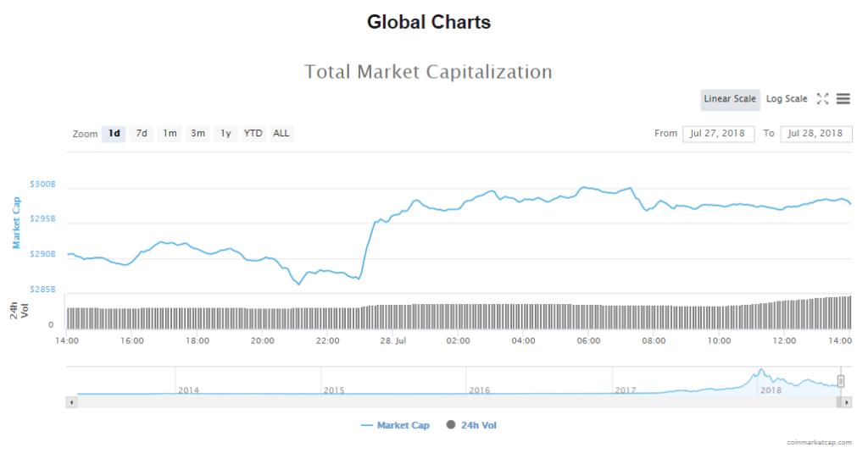Choose the 1y zoom option
Image resolution: width=868 pixels, height=453 pixels.
click(225, 134)
